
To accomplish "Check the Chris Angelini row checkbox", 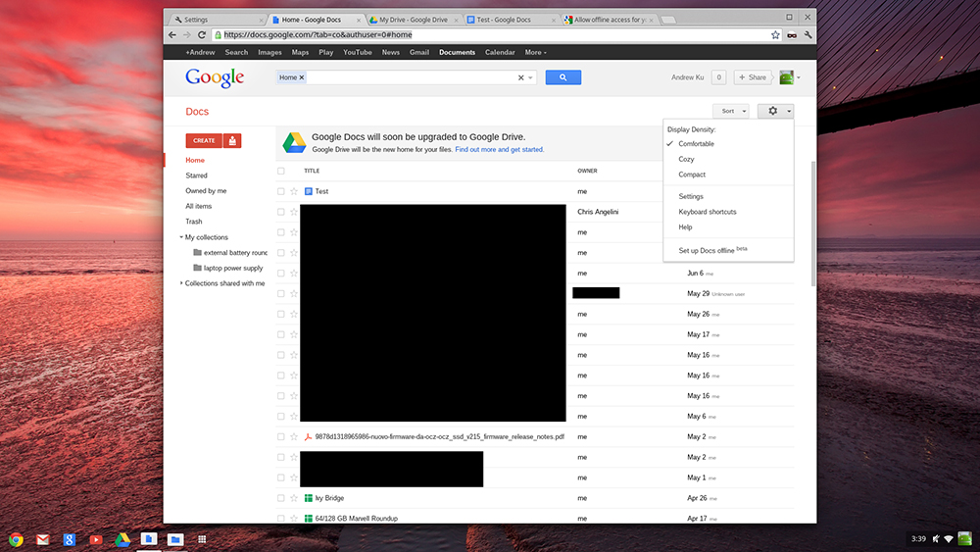I will coord(280,212).
